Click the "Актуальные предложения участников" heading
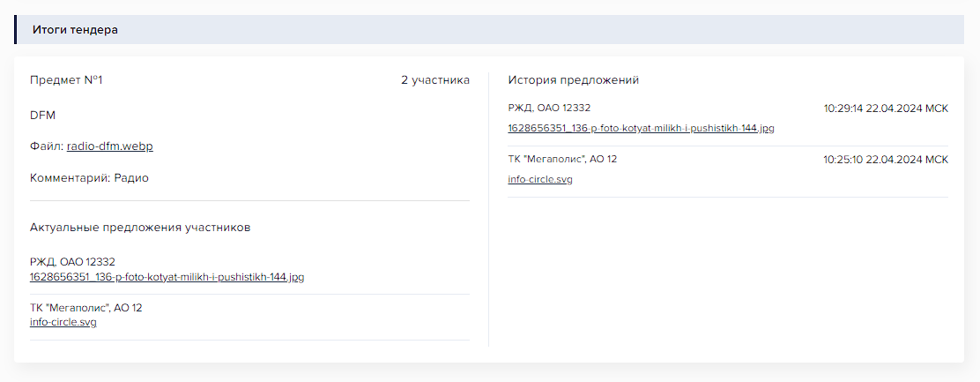980x382 pixels. (x=140, y=228)
